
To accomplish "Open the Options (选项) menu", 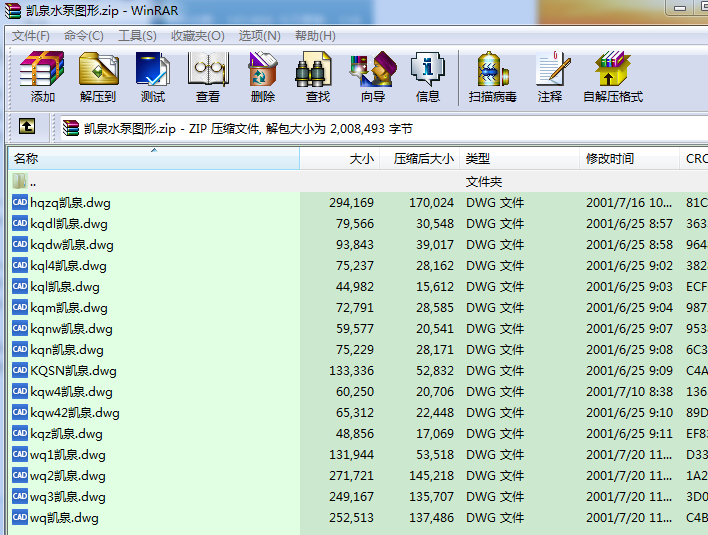I will tap(260, 36).
